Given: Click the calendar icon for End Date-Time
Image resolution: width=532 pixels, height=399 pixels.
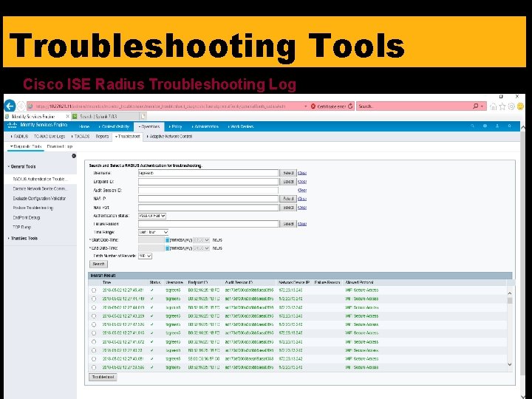Looking at the screenshot, I should [x=167, y=248].
